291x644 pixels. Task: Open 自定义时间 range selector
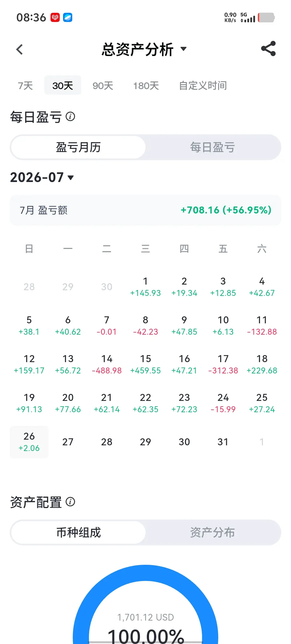coord(203,86)
